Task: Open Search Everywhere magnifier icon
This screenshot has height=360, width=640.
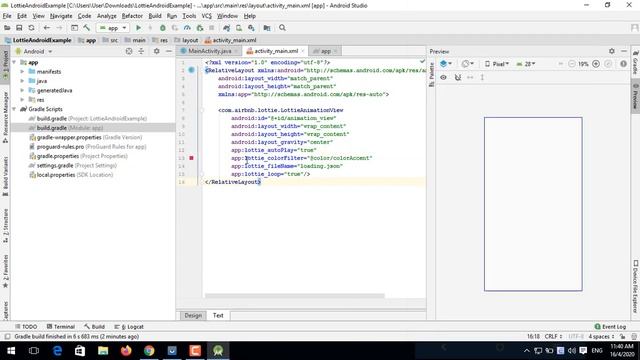Action: pos(282,28)
